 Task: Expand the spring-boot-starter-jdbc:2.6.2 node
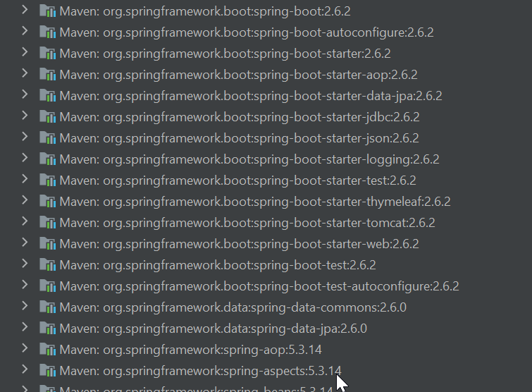(25, 116)
